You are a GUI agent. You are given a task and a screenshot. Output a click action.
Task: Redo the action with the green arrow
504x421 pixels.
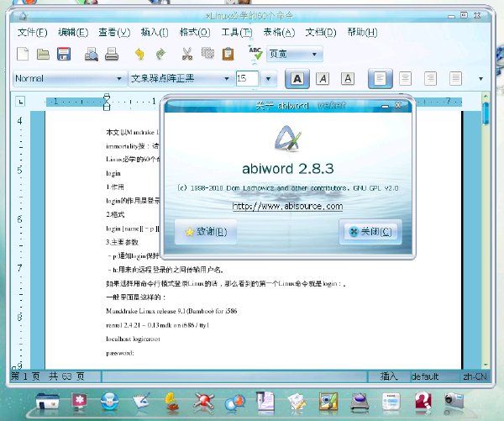click(x=160, y=54)
